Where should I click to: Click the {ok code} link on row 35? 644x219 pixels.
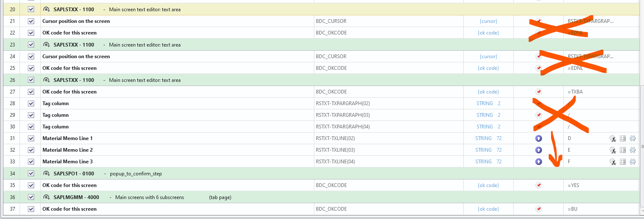(488, 185)
